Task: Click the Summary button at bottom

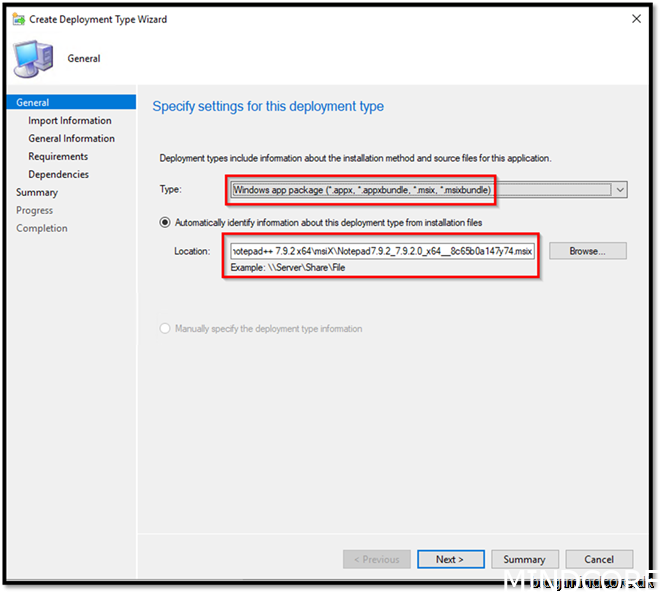Action: 524,559
